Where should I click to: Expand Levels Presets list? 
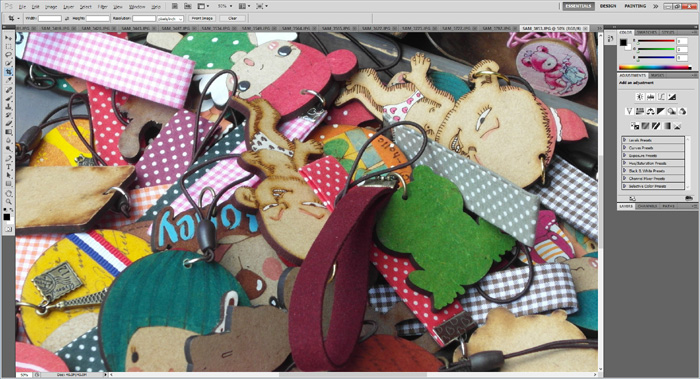pyautogui.click(x=625, y=140)
